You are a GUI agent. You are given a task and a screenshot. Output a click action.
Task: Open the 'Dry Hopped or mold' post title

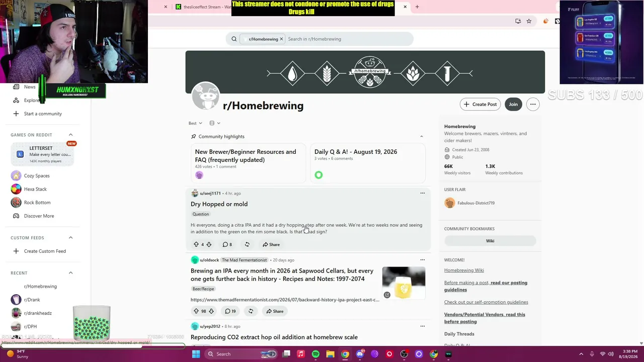219,204
